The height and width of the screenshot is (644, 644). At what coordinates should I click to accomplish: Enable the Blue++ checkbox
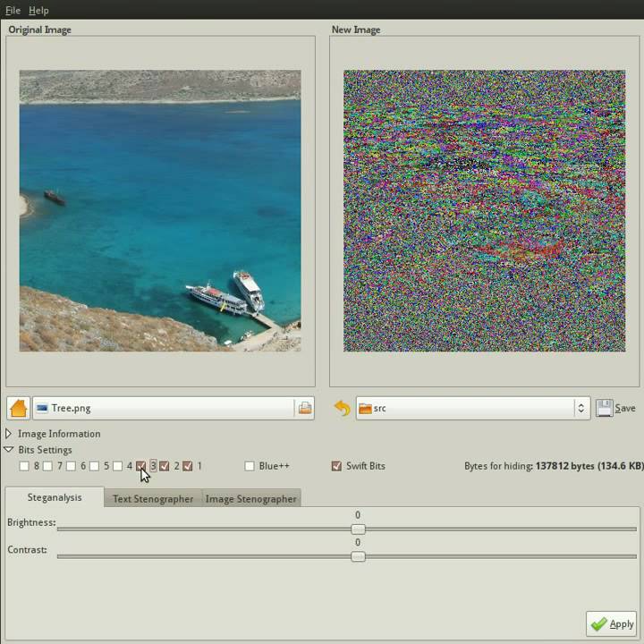pyautogui.click(x=250, y=466)
